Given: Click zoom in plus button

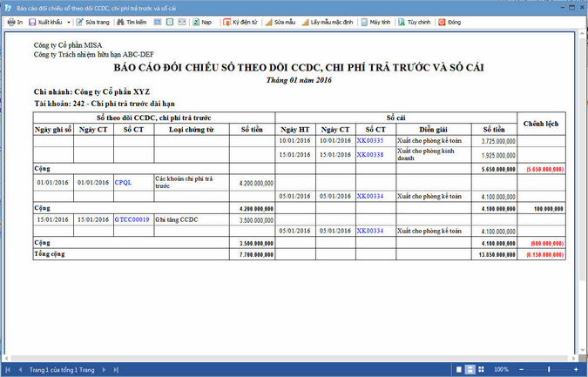Looking at the screenshot, I should coord(576,369).
